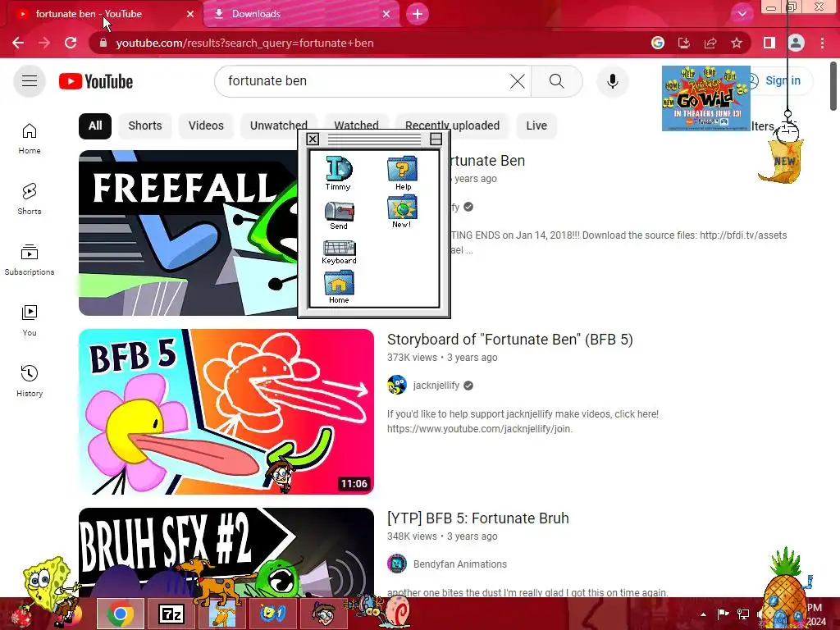Click the Sign in button
This screenshot has height=630, width=840.
tap(782, 81)
